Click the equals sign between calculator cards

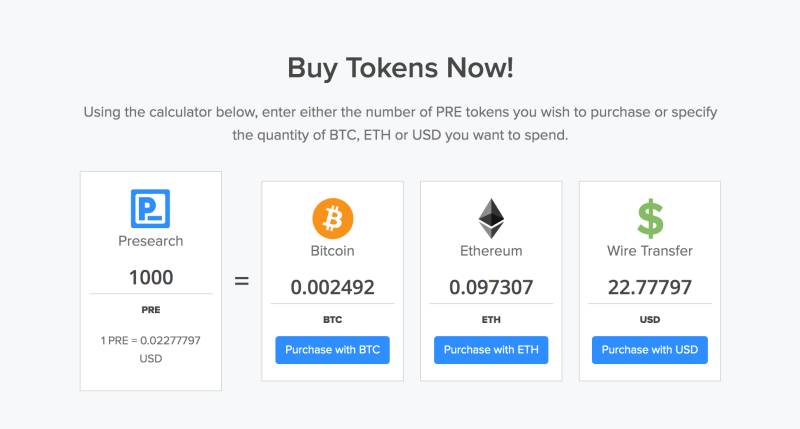tap(242, 281)
